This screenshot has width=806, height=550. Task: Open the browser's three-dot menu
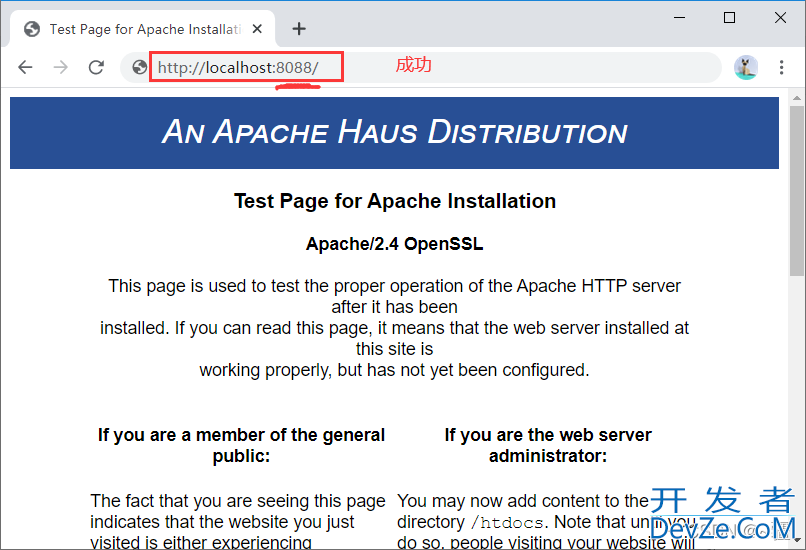(x=781, y=67)
